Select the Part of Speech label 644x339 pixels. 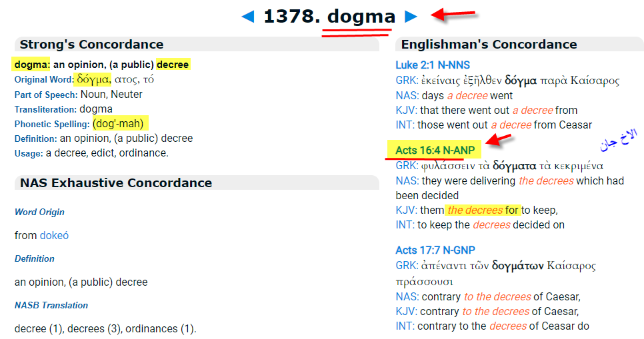45,95
